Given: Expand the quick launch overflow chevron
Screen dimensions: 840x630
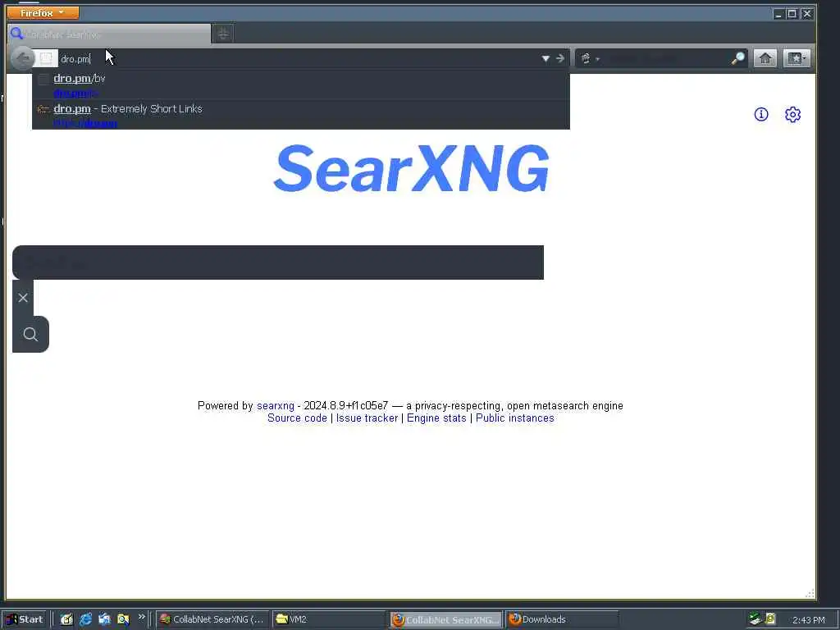Looking at the screenshot, I should click(x=141, y=617).
